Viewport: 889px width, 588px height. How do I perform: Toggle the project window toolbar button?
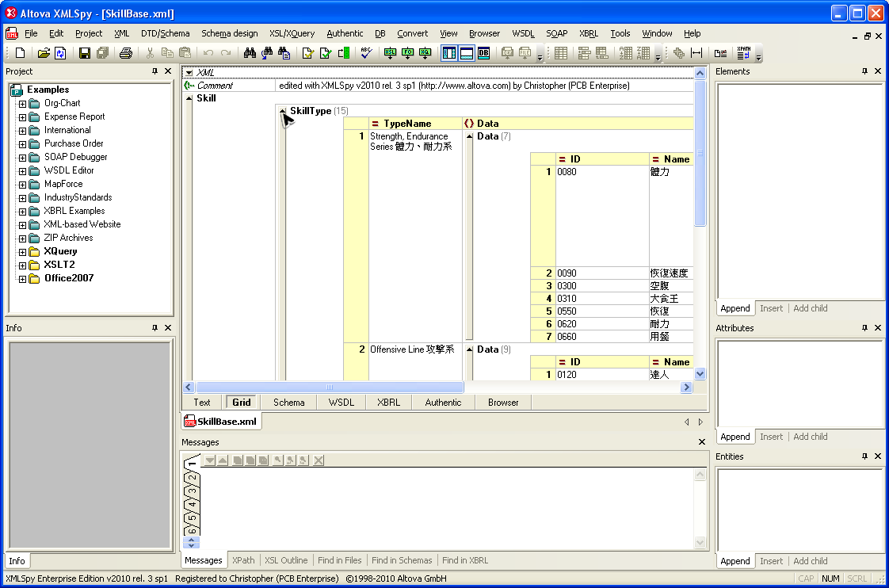point(448,53)
